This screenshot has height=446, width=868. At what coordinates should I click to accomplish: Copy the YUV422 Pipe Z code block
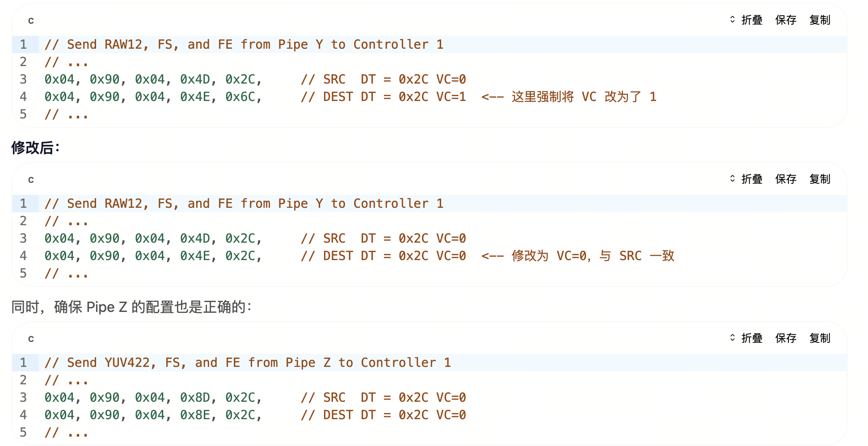pyautogui.click(x=820, y=338)
